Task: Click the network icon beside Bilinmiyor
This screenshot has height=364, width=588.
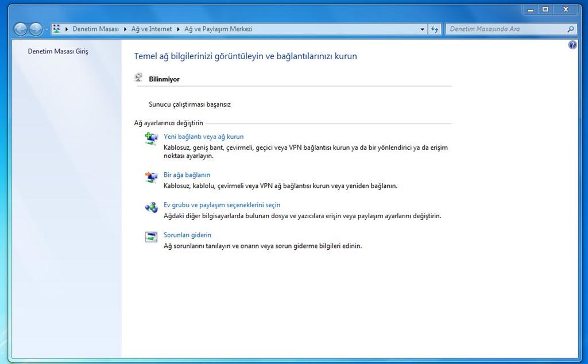Action: (x=138, y=78)
